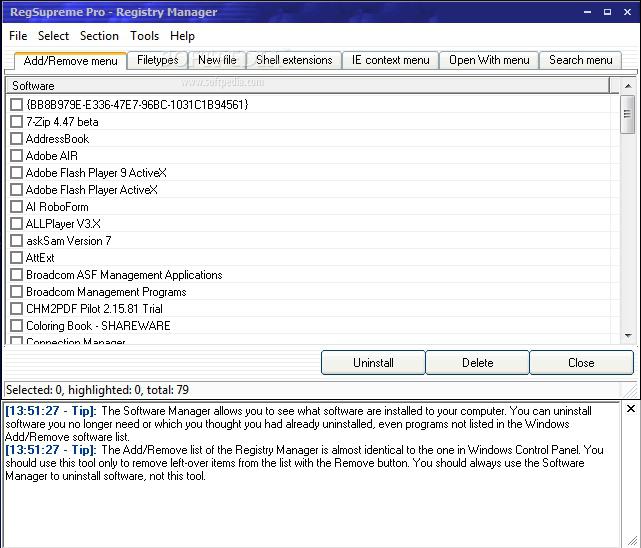This screenshot has height=548, width=641.
Task: Select the Adobe AIR list entry
Action: [x=52, y=156]
